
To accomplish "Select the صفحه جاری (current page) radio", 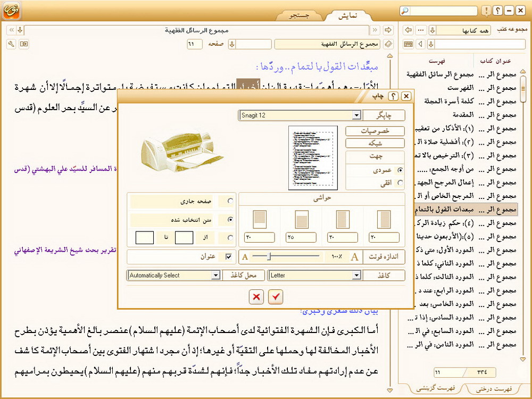I will point(230,201).
